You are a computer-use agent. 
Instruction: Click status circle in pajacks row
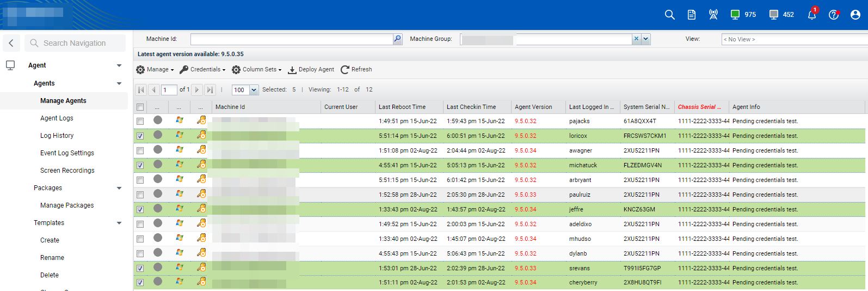[x=158, y=120]
